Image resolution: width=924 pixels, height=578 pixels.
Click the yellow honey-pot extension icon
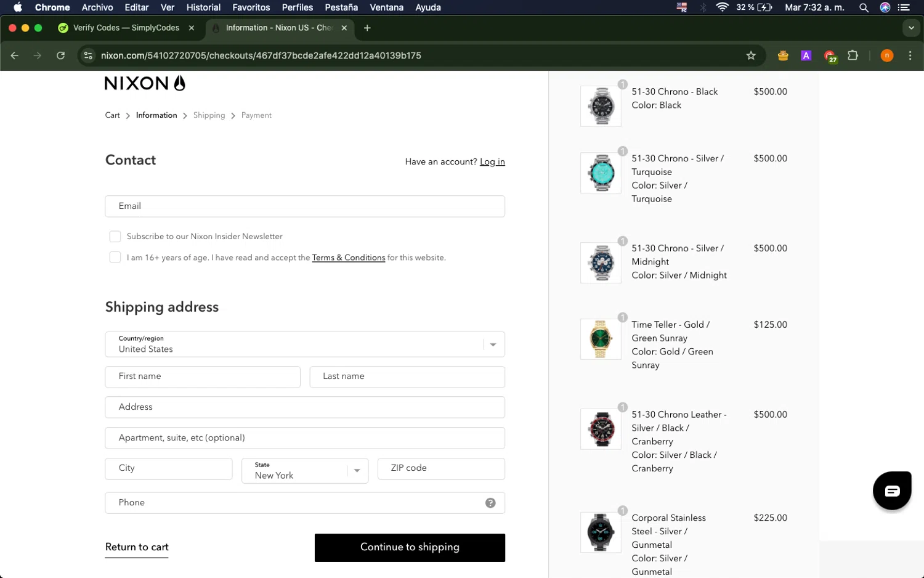pyautogui.click(x=783, y=55)
